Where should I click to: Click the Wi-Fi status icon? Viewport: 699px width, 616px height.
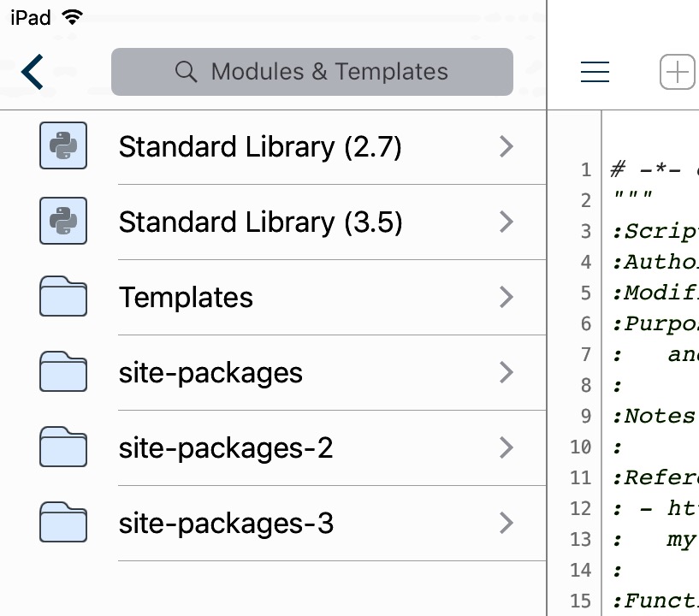(73, 17)
